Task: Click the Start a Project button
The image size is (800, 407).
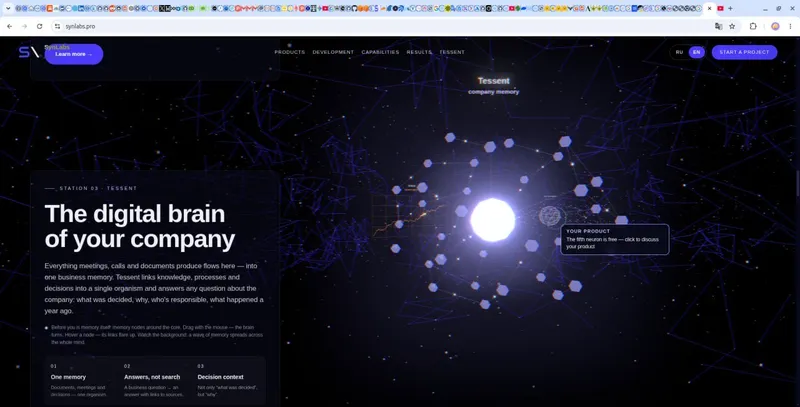Action: click(x=744, y=52)
